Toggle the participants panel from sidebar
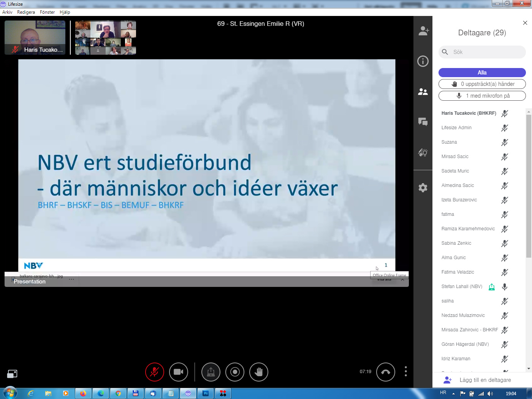This screenshot has height=399, width=532. pyautogui.click(x=423, y=92)
